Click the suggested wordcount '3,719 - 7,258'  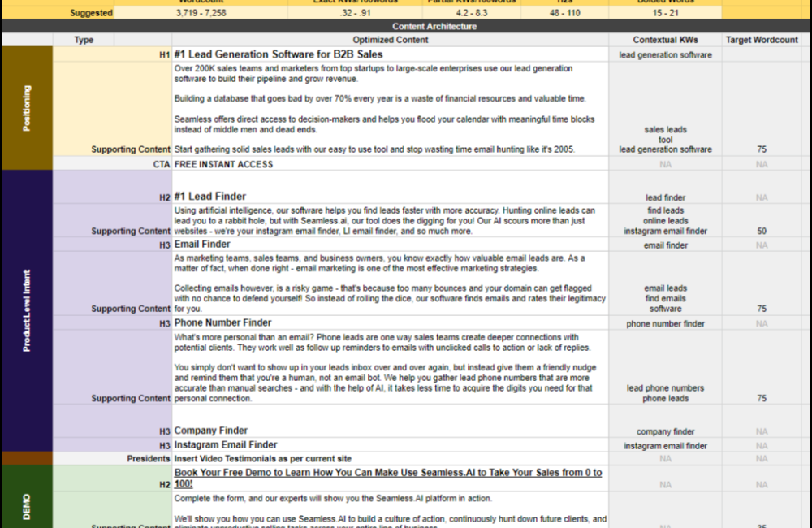click(x=201, y=13)
